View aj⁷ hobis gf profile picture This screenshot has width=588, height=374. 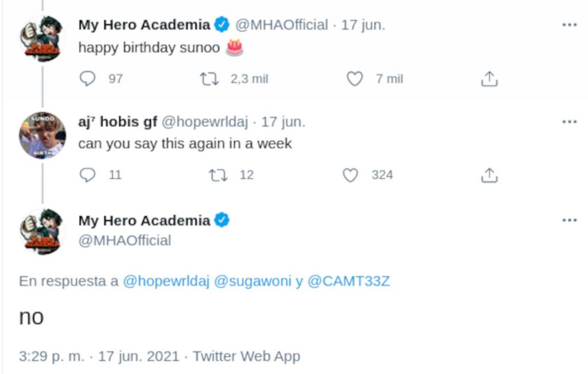coord(42,135)
